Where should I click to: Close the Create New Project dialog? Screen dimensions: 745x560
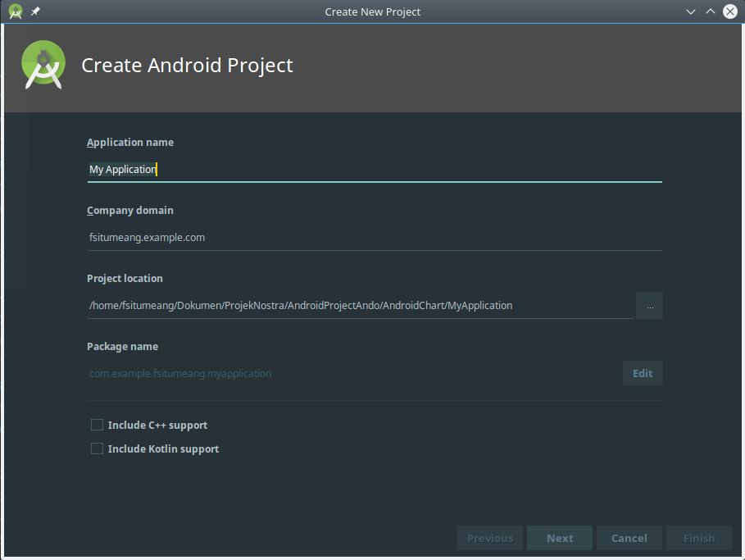[729, 11]
